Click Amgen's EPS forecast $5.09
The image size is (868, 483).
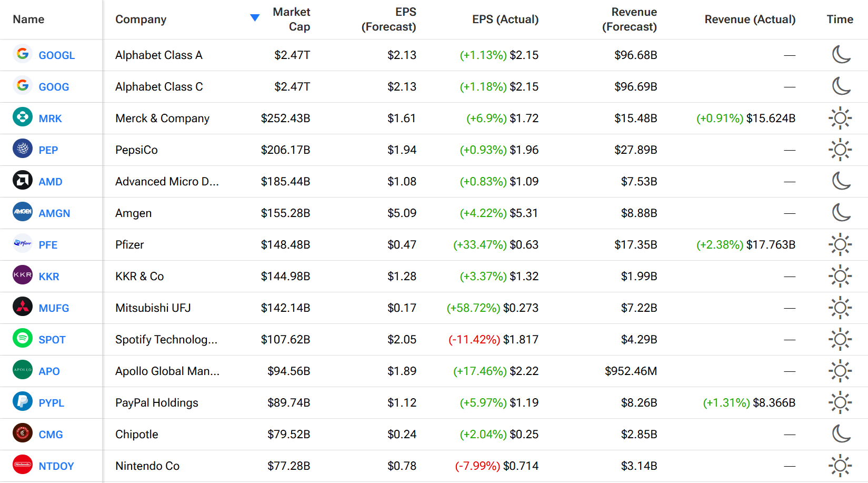(x=402, y=213)
